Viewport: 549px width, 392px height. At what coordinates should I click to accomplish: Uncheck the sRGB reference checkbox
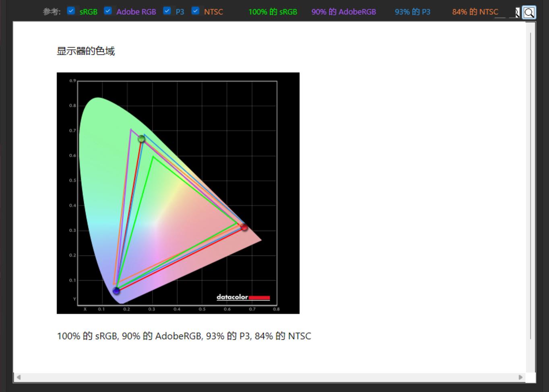click(x=71, y=11)
